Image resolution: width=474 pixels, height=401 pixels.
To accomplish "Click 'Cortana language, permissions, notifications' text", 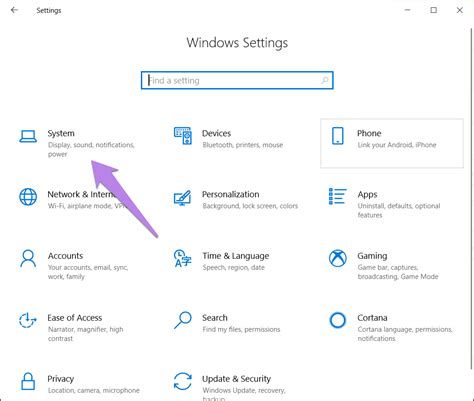I will click(405, 334).
